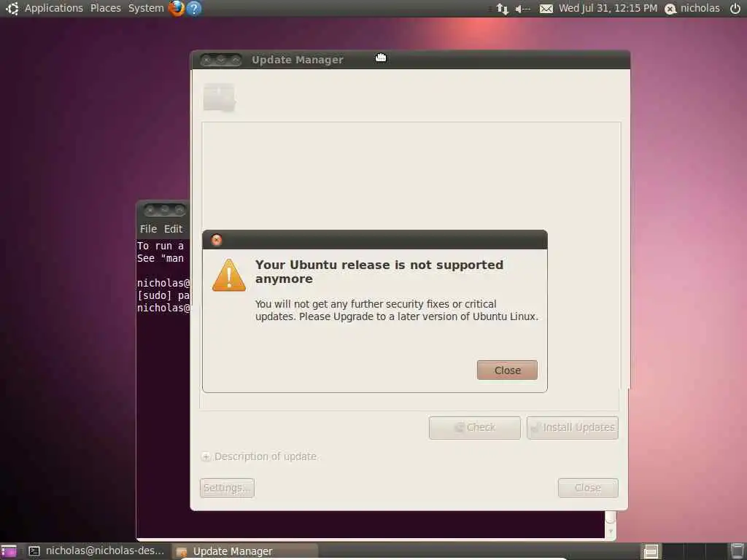Screen dimensions: 747x560
Task: Open the terminal File menu
Action: pyautogui.click(x=148, y=229)
